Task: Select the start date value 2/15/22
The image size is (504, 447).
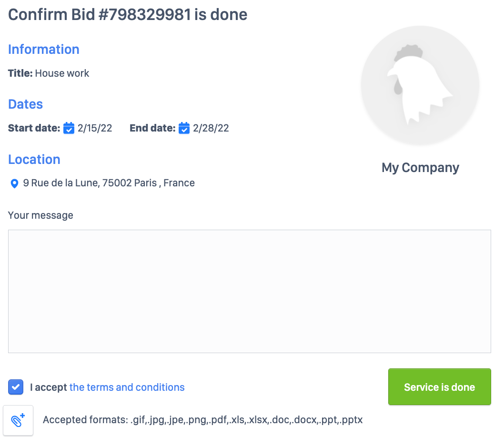Action: (95, 128)
